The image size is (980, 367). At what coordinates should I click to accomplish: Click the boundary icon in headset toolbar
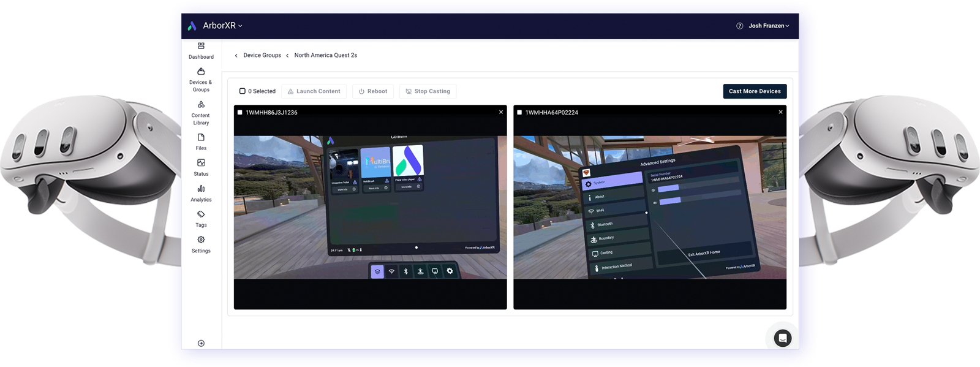(420, 271)
